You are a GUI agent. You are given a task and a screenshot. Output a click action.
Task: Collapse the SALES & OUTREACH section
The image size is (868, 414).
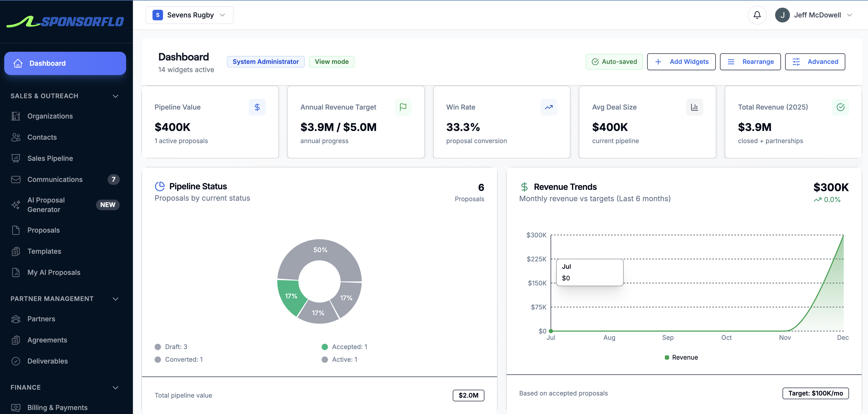tap(115, 96)
